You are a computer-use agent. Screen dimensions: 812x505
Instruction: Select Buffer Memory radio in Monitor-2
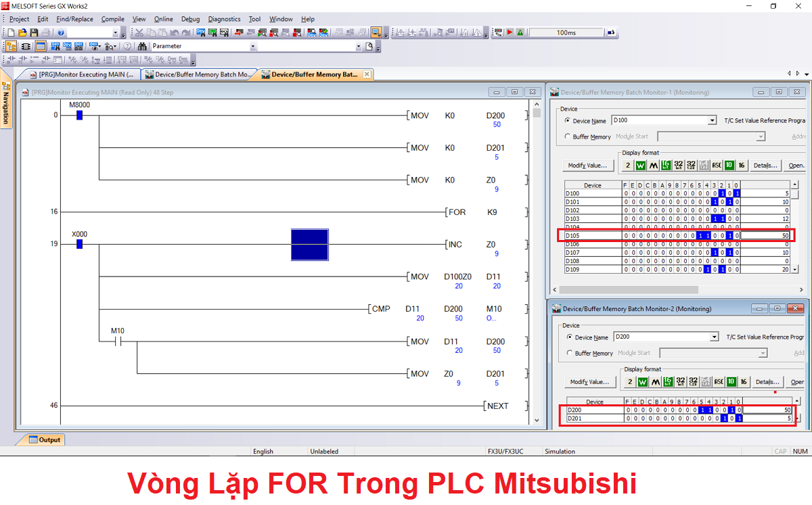570,353
